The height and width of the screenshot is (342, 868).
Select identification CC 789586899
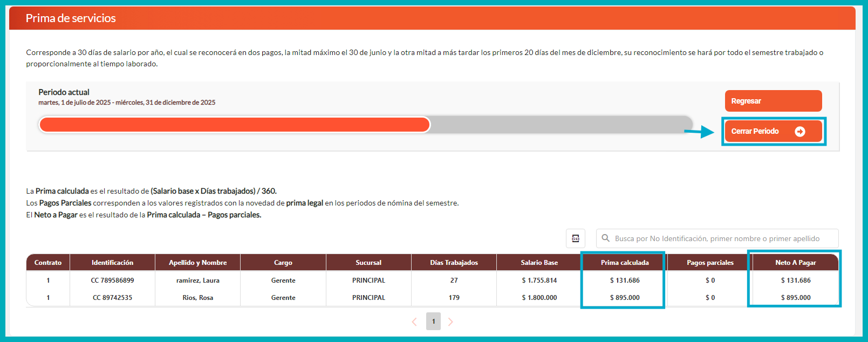tap(112, 281)
